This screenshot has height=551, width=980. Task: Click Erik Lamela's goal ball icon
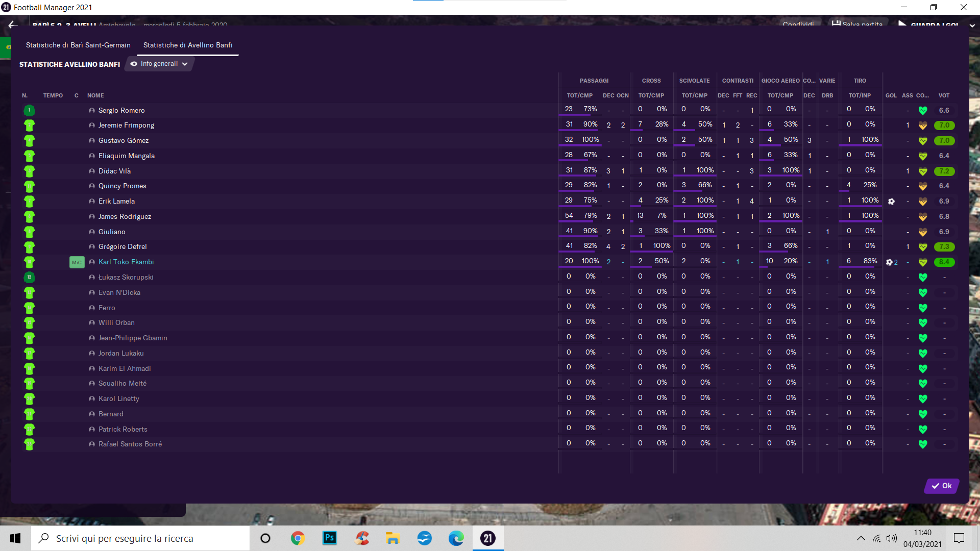pyautogui.click(x=891, y=202)
